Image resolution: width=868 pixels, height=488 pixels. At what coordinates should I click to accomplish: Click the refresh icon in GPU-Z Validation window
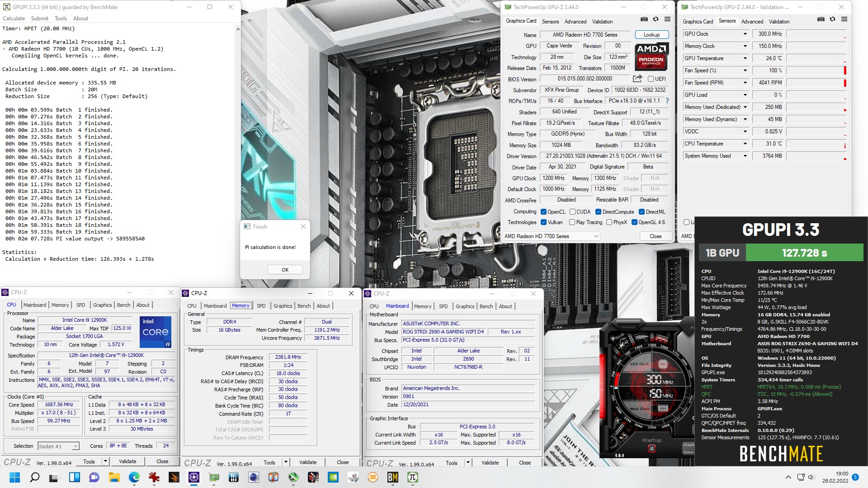[832, 19]
